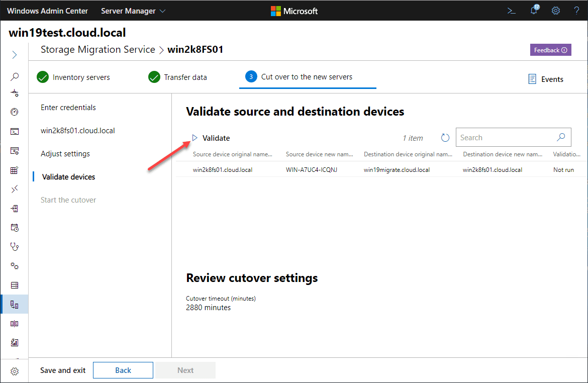Click the purple Feedback button
Viewport: 588px width, 383px height.
point(550,50)
